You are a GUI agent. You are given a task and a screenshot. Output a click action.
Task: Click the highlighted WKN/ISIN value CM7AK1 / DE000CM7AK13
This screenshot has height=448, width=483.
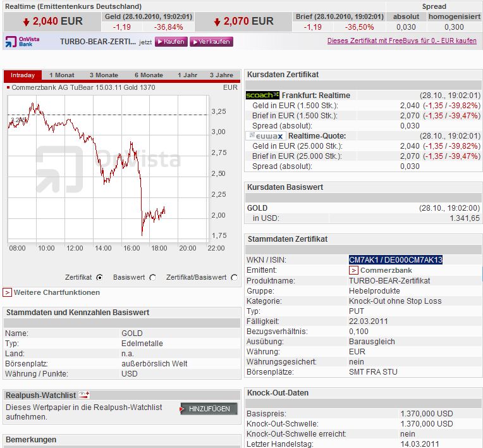396,259
